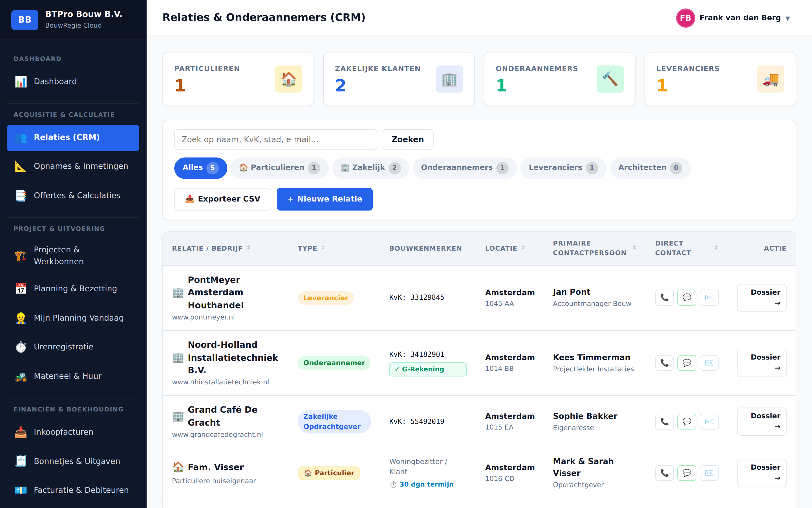Email Kees Timmerman via envelope icon
The width and height of the screenshot is (812, 508).
point(709,363)
